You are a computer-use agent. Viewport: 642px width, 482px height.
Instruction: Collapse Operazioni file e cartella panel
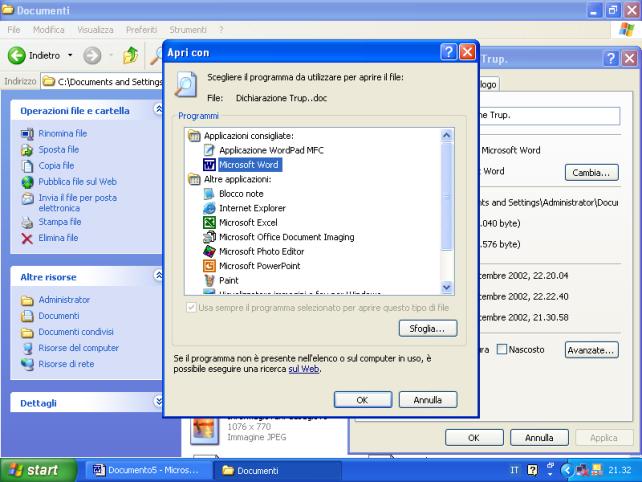(x=158, y=109)
